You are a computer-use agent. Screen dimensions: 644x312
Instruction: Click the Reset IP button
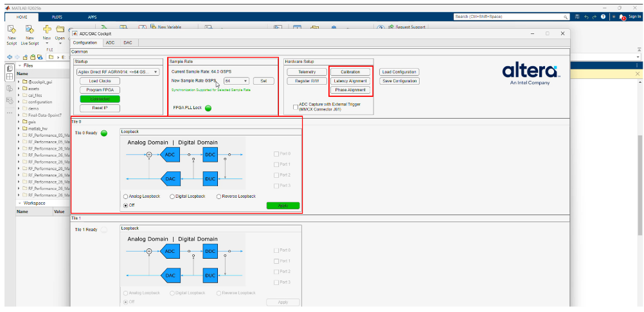click(x=100, y=108)
